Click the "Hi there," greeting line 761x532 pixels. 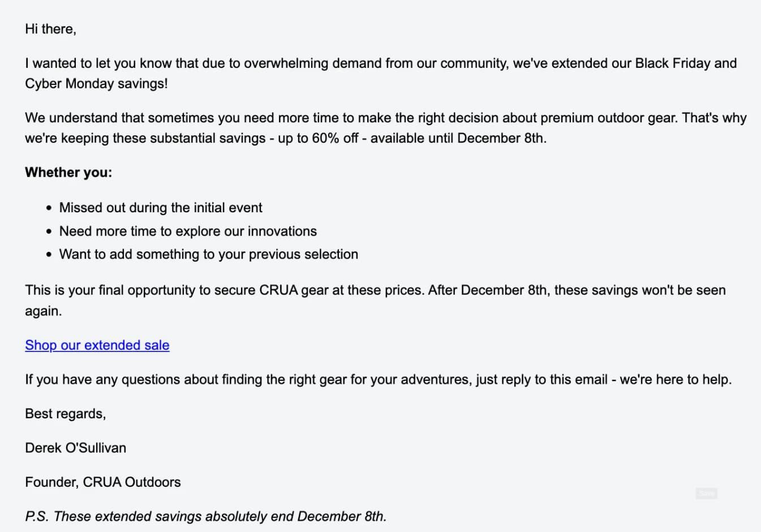[50, 29]
